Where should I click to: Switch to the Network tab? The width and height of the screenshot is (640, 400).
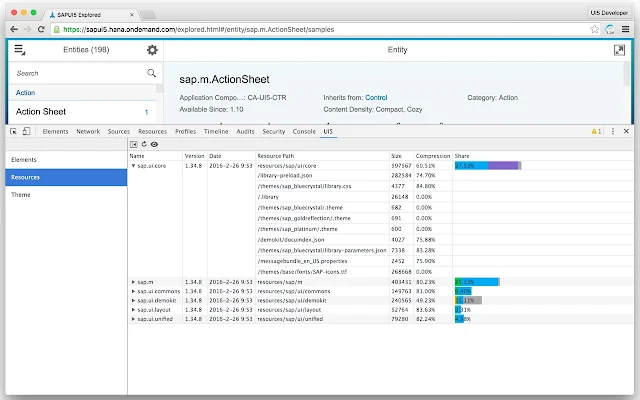pos(88,131)
